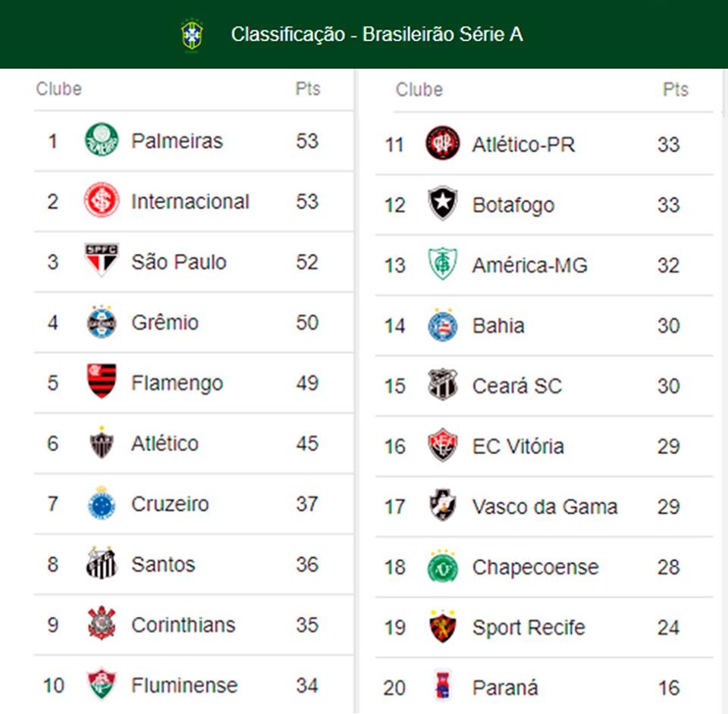Click Paraná's 16 points value
The height and width of the screenshot is (714, 728).
pos(668,687)
